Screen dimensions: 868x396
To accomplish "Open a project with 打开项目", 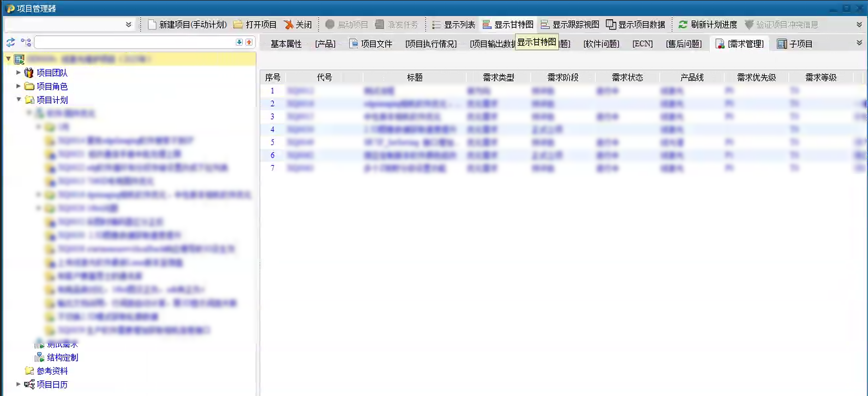I will [255, 25].
